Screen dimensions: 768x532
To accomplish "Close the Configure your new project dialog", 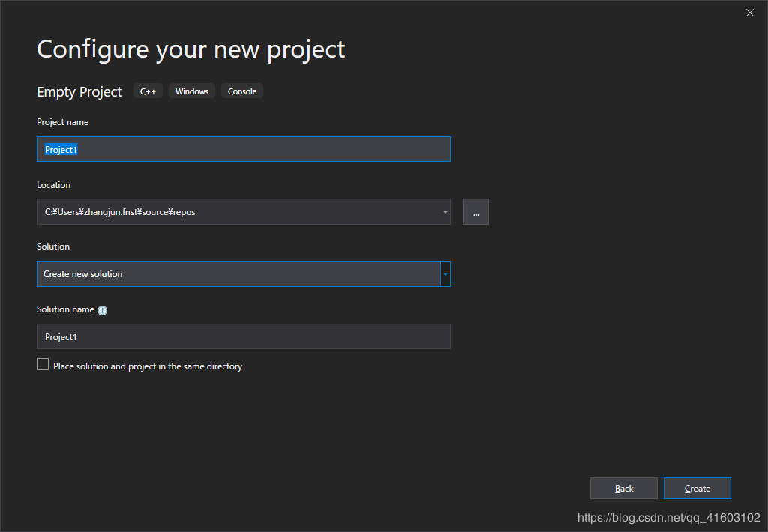I will [750, 13].
